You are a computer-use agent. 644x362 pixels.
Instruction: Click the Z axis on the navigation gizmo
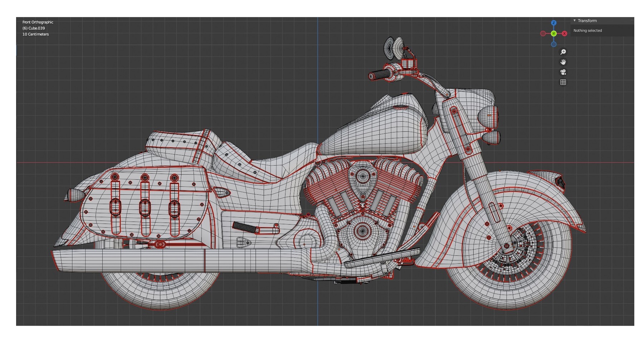554,23
